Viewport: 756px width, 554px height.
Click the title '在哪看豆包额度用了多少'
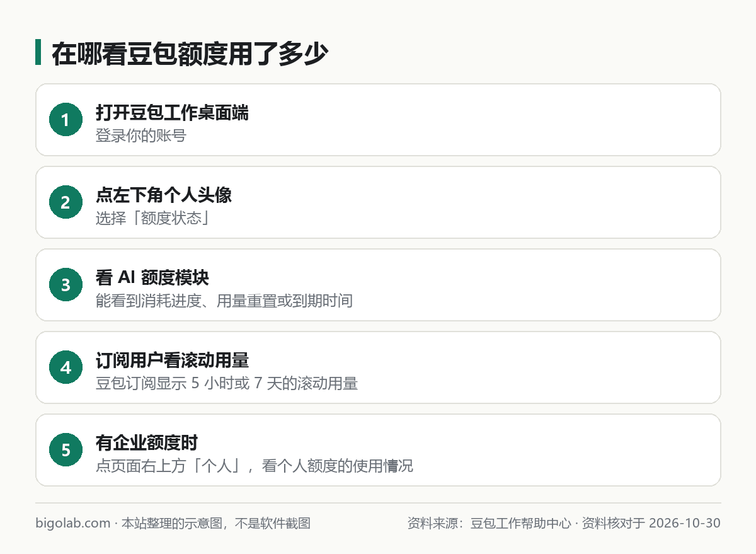(190, 54)
